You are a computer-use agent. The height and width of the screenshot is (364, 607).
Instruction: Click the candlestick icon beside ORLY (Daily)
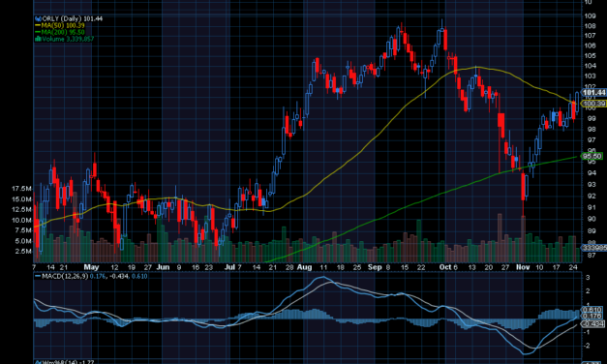click(38, 18)
